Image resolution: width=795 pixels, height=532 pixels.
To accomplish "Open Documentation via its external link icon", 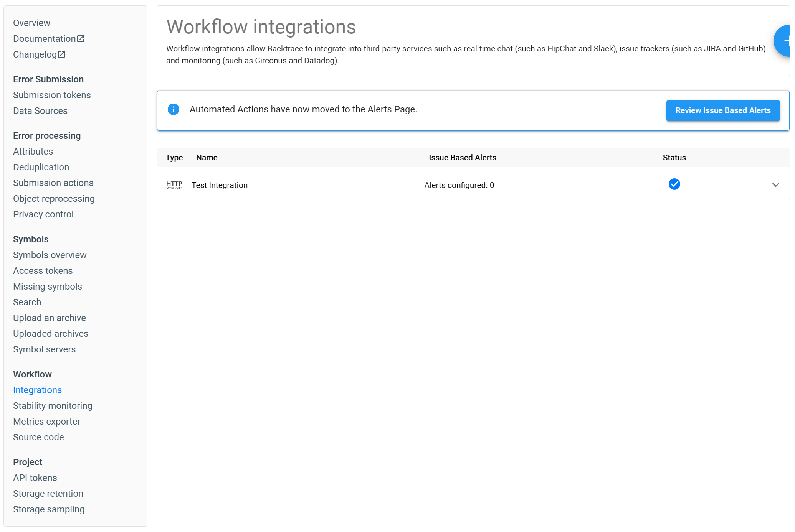I will click(81, 38).
